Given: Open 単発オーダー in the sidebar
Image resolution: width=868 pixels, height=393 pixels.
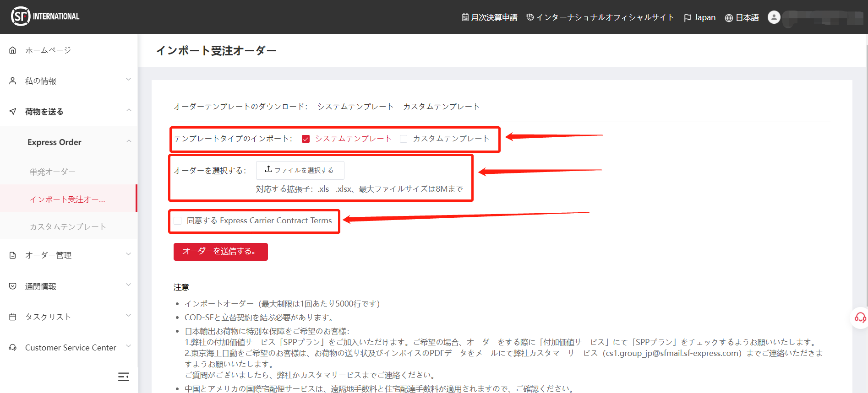Looking at the screenshot, I should 53,172.
